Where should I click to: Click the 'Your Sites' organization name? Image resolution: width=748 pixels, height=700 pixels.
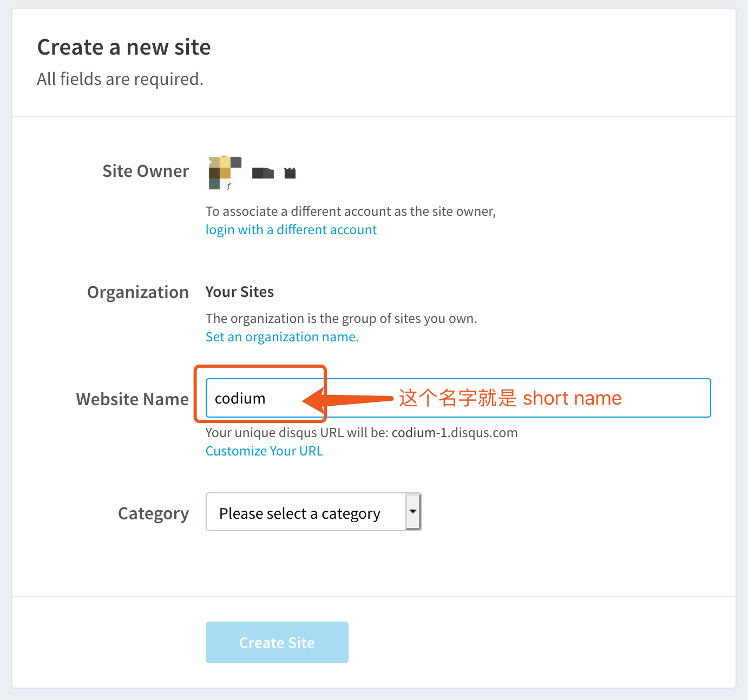[x=240, y=292]
